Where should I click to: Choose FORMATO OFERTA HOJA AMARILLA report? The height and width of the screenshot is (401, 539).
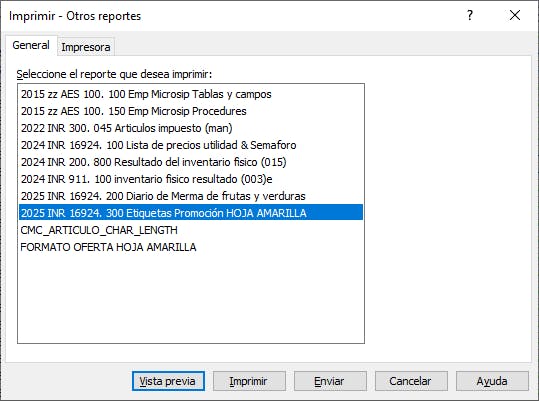point(191,247)
